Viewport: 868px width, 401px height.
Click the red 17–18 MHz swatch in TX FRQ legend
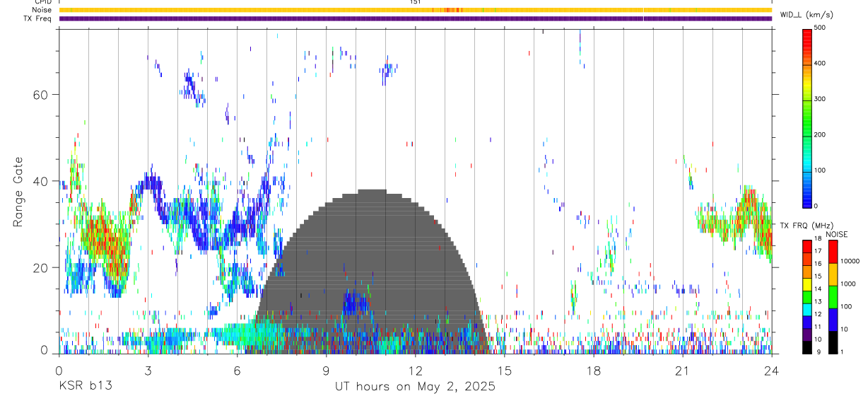coord(807,246)
